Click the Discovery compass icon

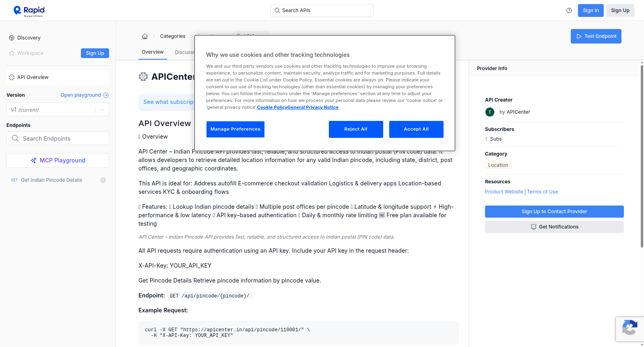[x=12, y=38]
